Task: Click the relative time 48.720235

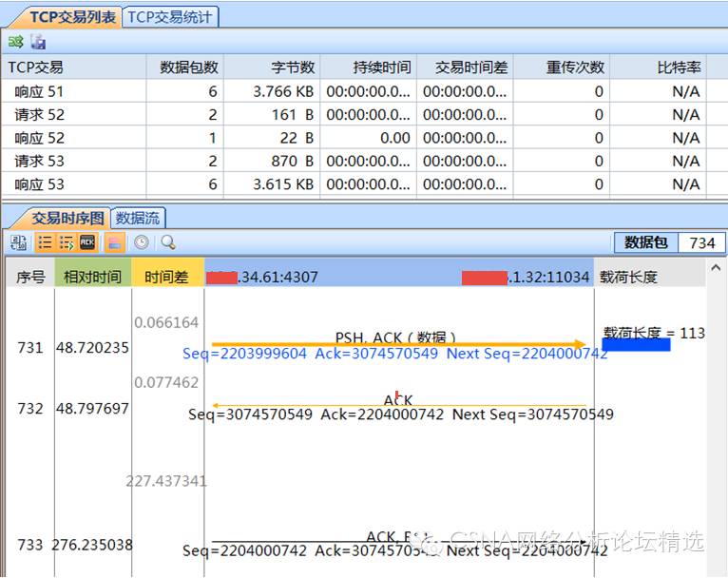Action: click(x=92, y=347)
